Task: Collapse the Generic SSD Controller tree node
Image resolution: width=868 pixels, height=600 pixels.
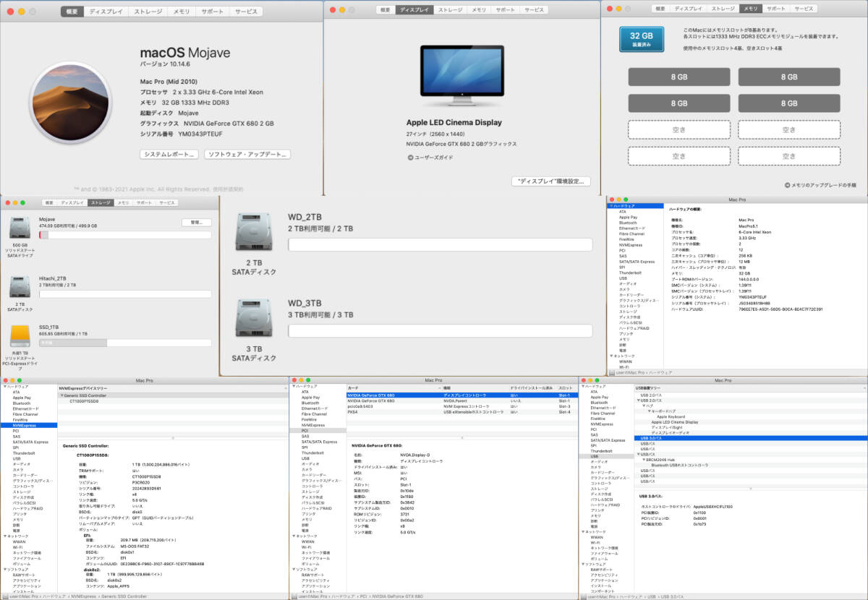Action: click(x=61, y=395)
